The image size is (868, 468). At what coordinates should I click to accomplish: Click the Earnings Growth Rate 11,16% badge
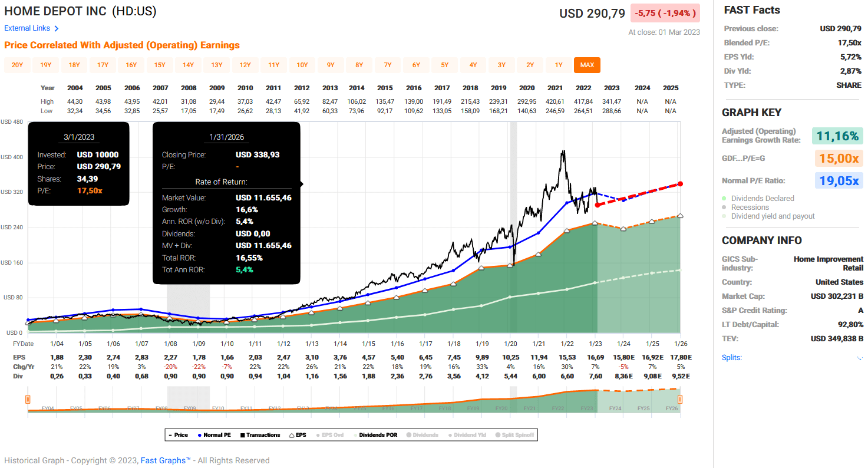tap(837, 136)
